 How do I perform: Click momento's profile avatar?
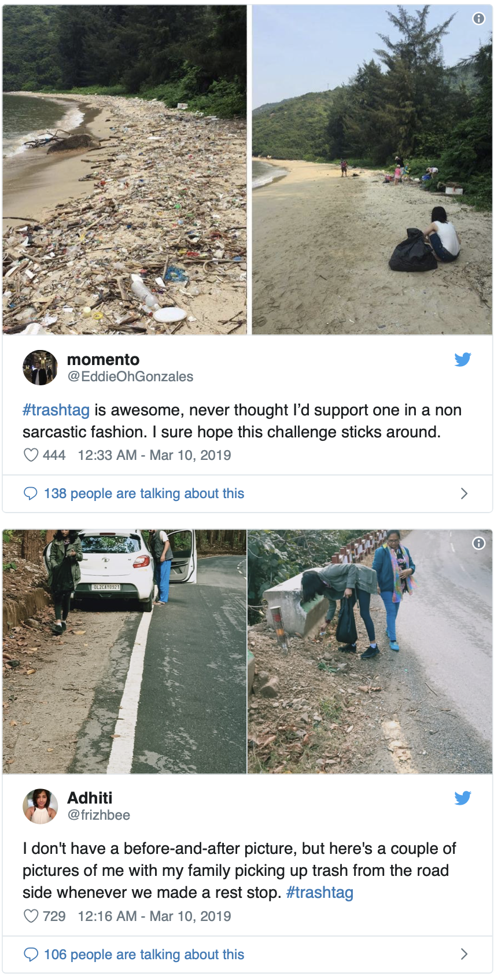[x=40, y=367]
